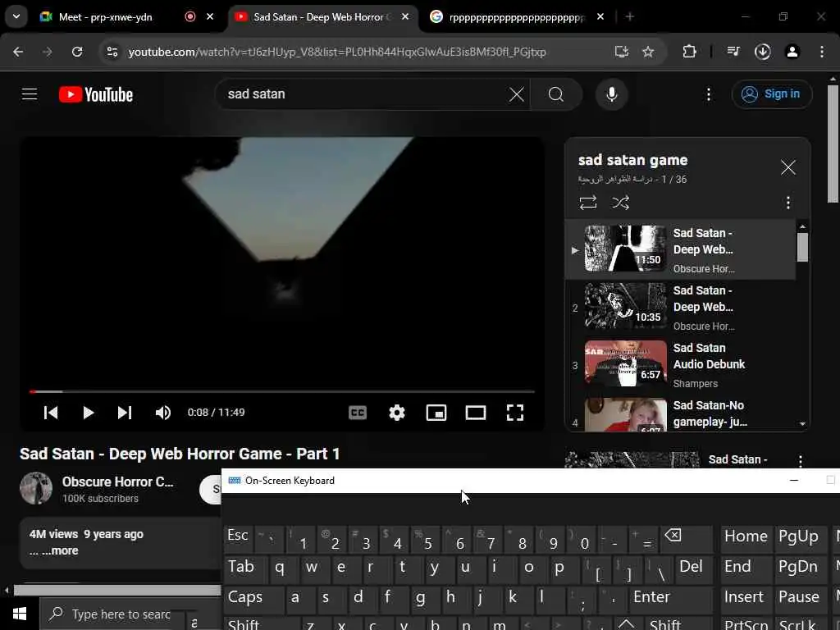Image resolution: width=840 pixels, height=630 pixels.
Task: Switch video to miniplayer
Action: tap(436, 413)
